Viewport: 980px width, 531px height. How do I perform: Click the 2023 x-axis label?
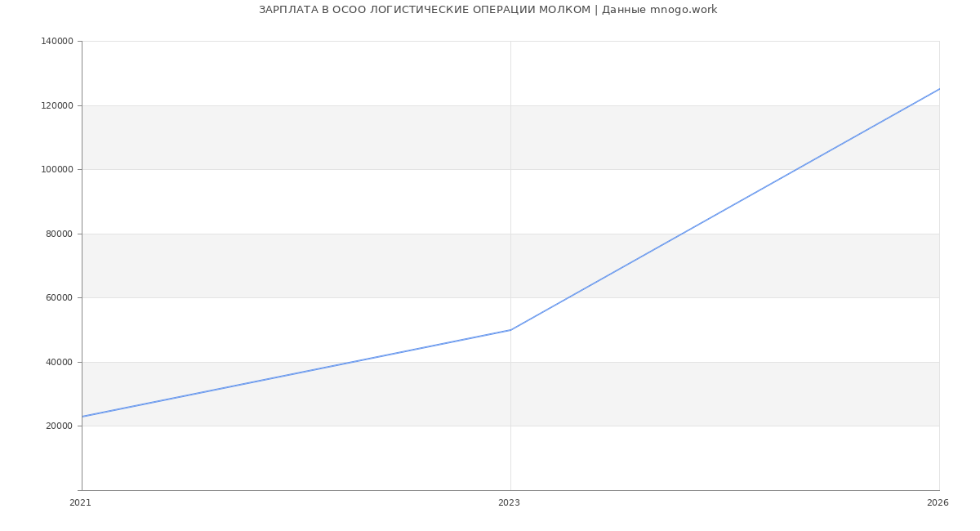tap(509, 503)
